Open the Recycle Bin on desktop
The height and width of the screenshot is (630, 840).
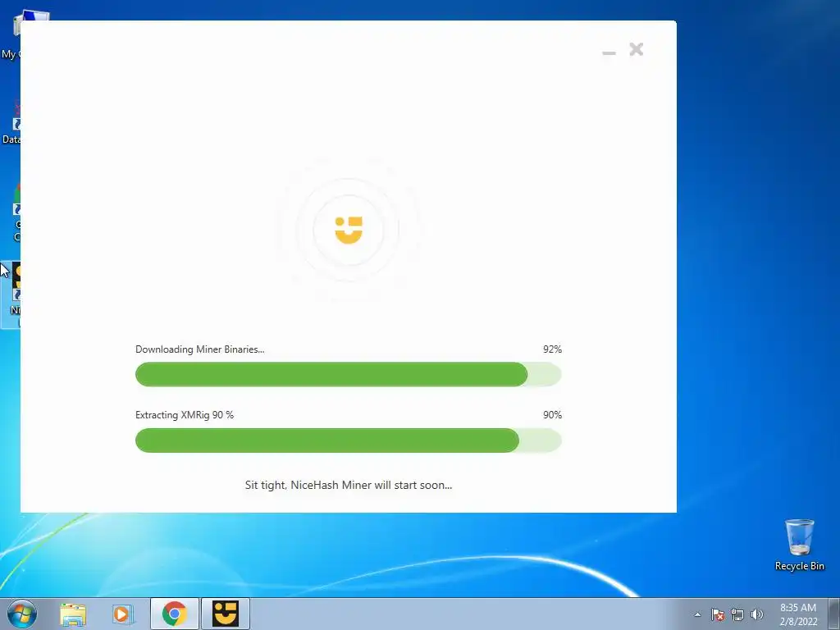[799, 545]
